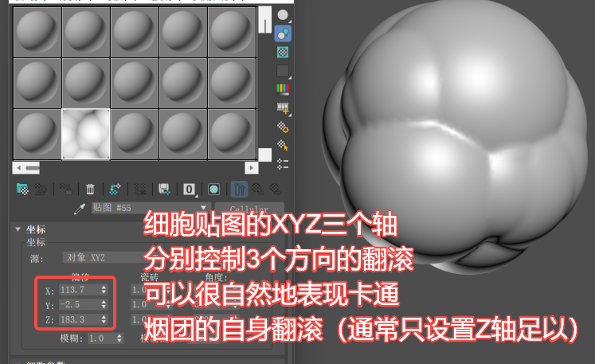The height and width of the screenshot is (364, 595).
Task: Open the Material ID Channel flyout
Action: click(x=190, y=189)
